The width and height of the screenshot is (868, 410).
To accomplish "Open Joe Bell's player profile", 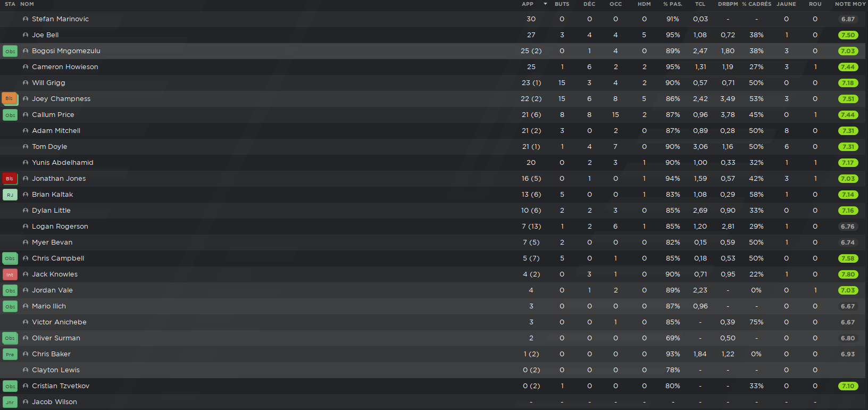I will point(45,35).
